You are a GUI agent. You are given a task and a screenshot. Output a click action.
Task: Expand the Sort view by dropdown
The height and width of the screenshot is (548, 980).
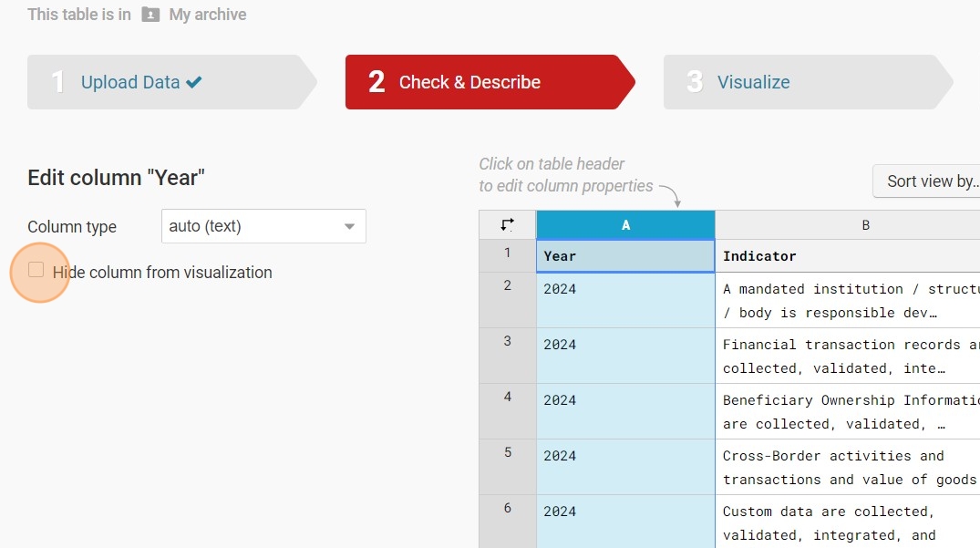(x=926, y=181)
